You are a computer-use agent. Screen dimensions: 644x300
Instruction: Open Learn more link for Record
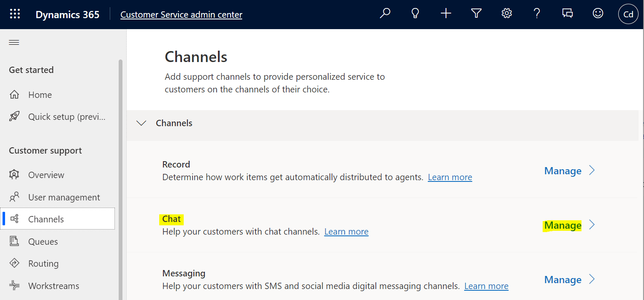[x=450, y=177]
